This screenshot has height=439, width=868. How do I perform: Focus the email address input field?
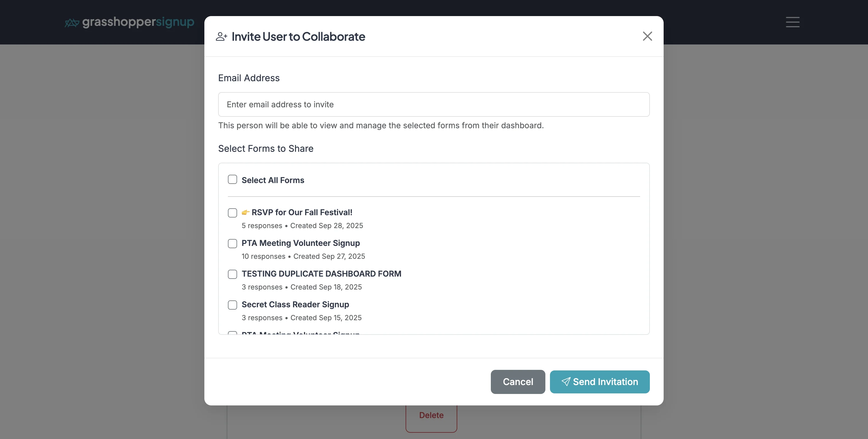coord(433,104)
